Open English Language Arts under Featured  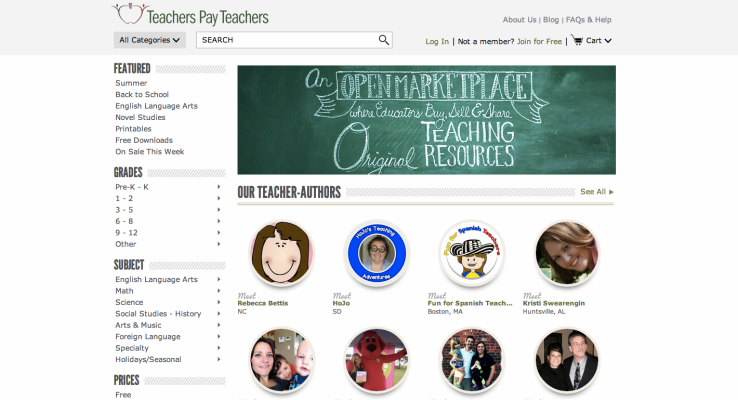(156, 106)
